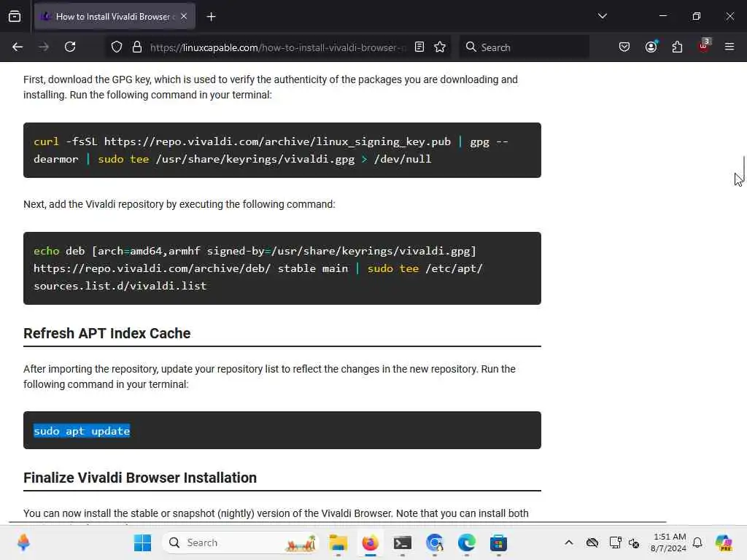747x560 pixels.
Task: Click the taskbar Search box
Action: coord(240,542)
